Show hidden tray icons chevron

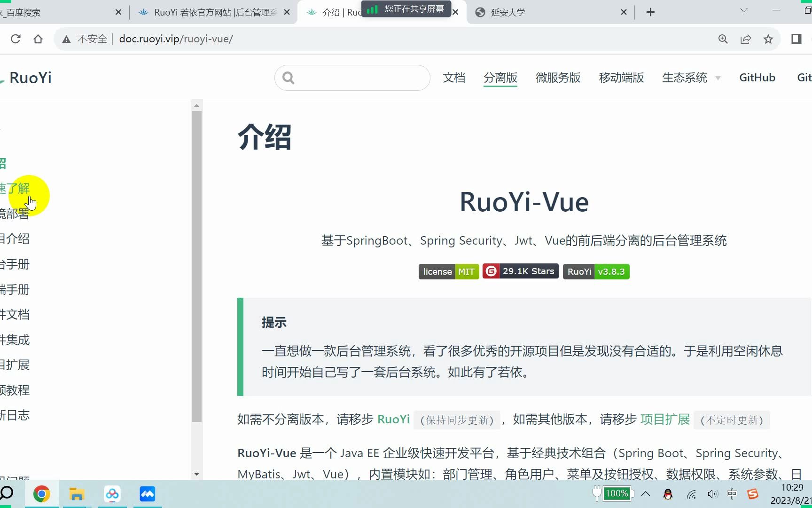[646, 493]
